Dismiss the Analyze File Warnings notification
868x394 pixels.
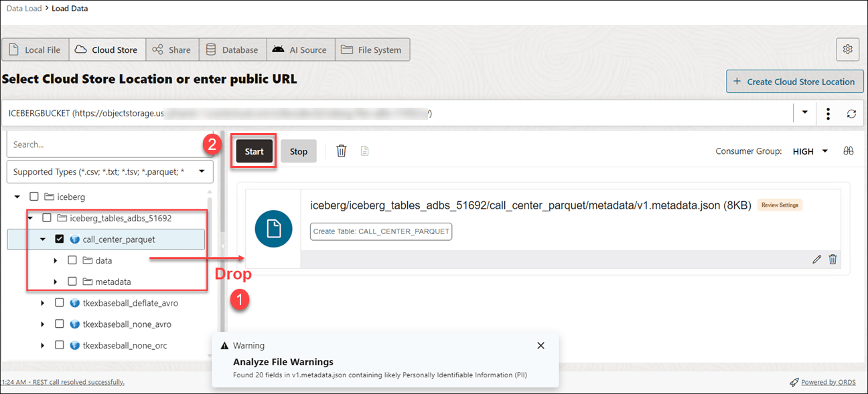coord(541,346)
